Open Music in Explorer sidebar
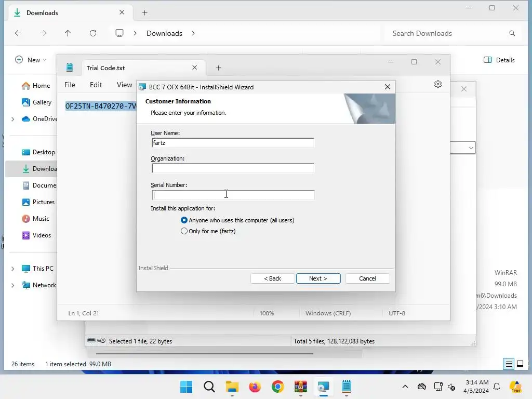Image resolution: width=532 pixels, height=399 pixels. (36, 219)
